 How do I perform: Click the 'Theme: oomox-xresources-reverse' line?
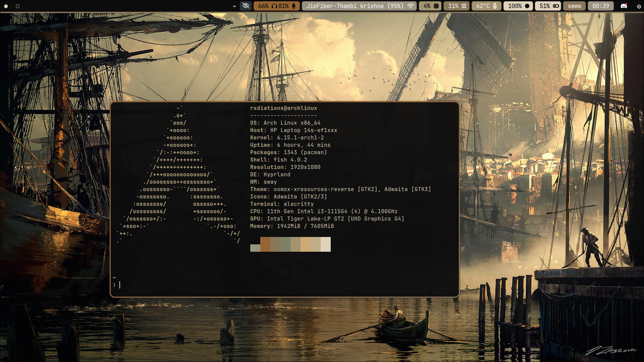(x=340, y=189)
